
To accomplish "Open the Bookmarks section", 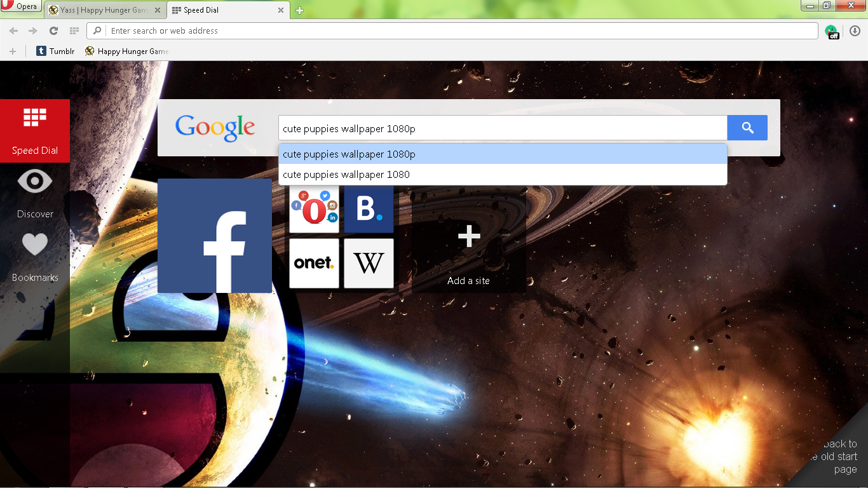I will click(x=35, y=258).
